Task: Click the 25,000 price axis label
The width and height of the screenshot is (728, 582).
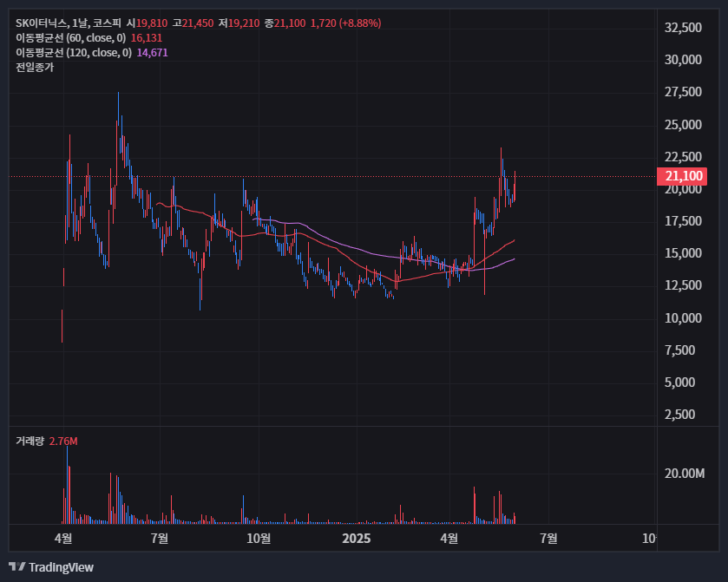Action: (683, 125)
